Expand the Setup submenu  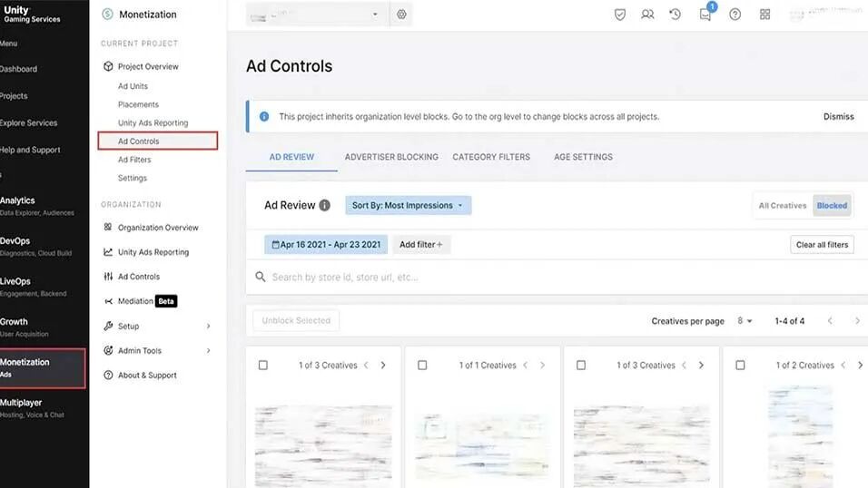click(208, 326)
